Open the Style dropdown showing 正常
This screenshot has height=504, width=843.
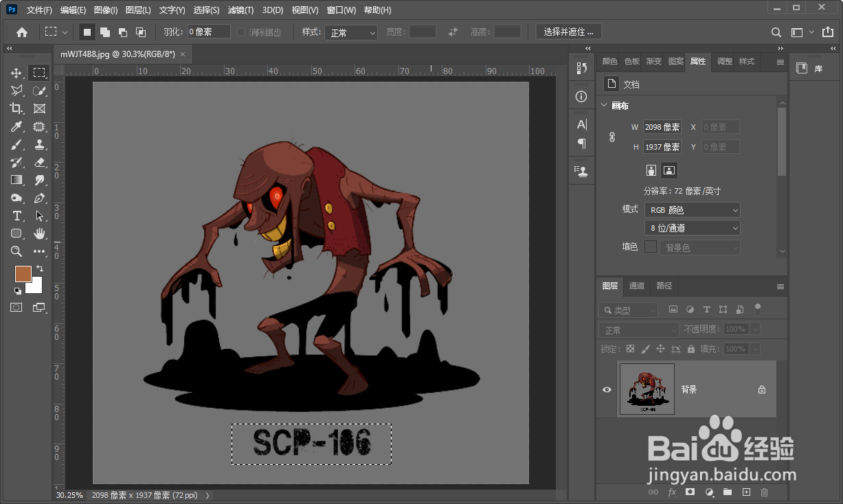[351, 32]
